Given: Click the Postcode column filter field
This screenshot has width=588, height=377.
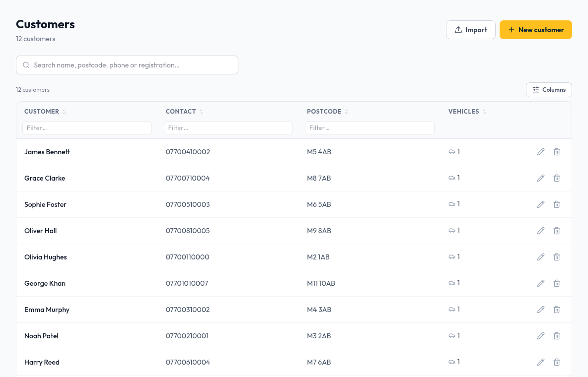Looking at the screenshot, I should point(370,128).
